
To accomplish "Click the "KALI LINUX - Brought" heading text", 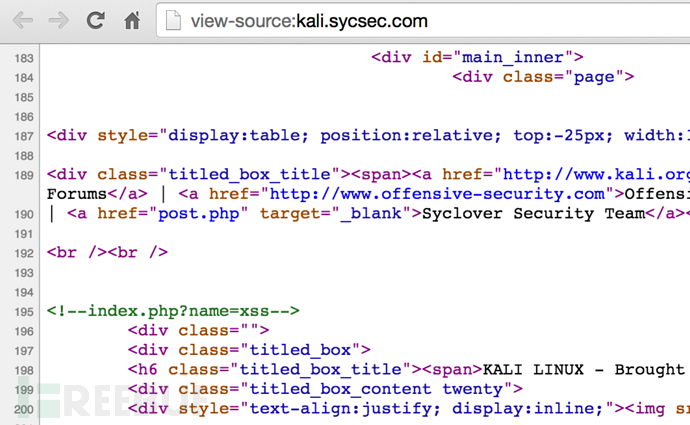I will click(584, 370).
